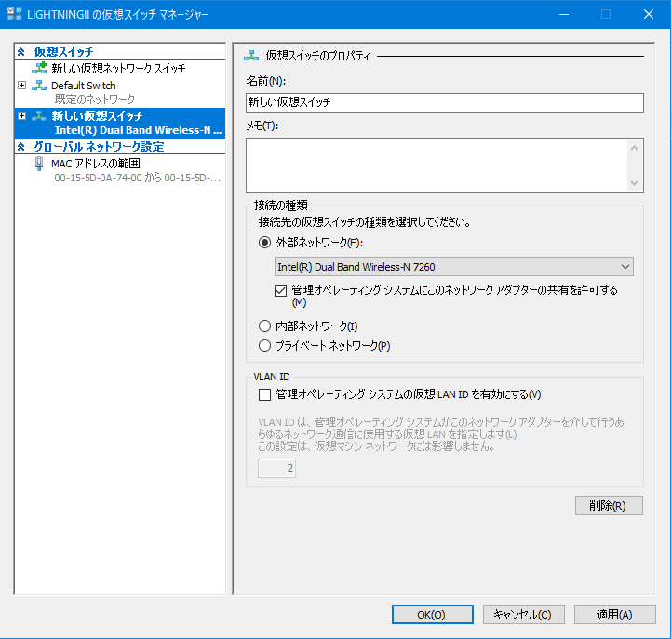Click the VLAN ID number field
Screen dimensions: 672x639
click(x=276, y=468)
